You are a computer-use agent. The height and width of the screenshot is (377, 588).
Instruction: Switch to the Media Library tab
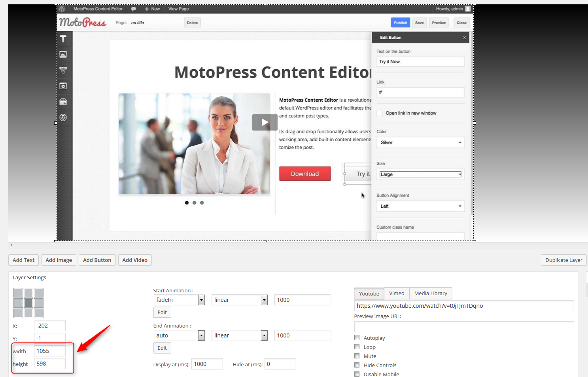pos(431,294)
